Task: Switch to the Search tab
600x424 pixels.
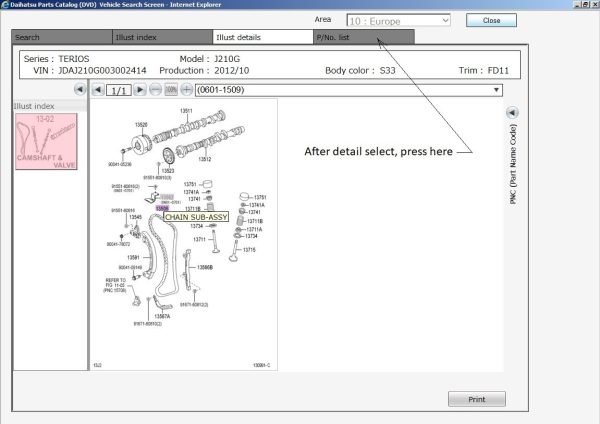Action: pos(62,37)
